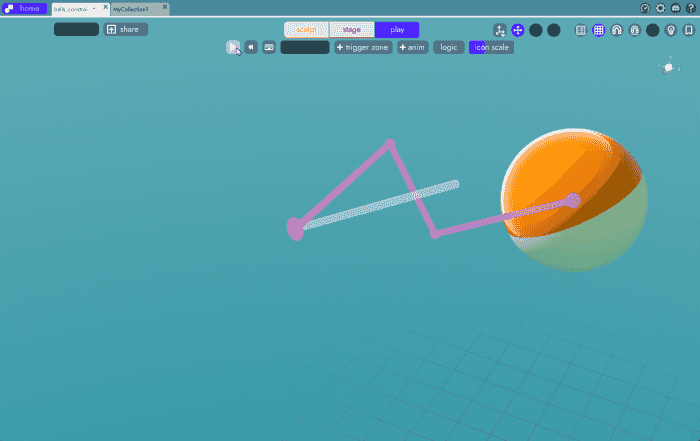Add a new anim

click(x=412, y=47)
